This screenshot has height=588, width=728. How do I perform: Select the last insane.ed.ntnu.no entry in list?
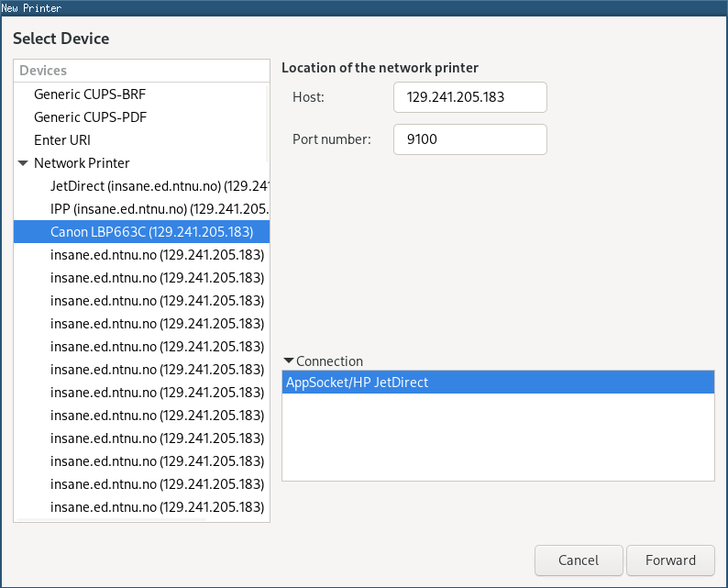(x=157, y=507)
